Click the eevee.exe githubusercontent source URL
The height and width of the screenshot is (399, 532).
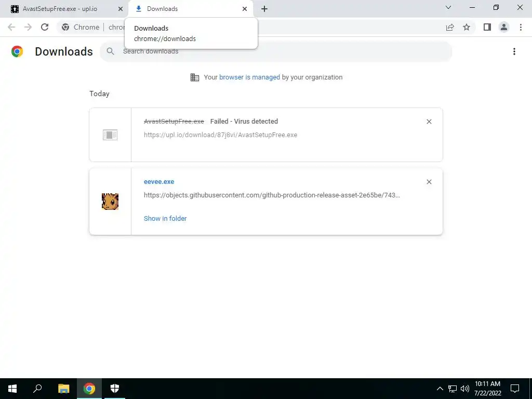point(272,195)
